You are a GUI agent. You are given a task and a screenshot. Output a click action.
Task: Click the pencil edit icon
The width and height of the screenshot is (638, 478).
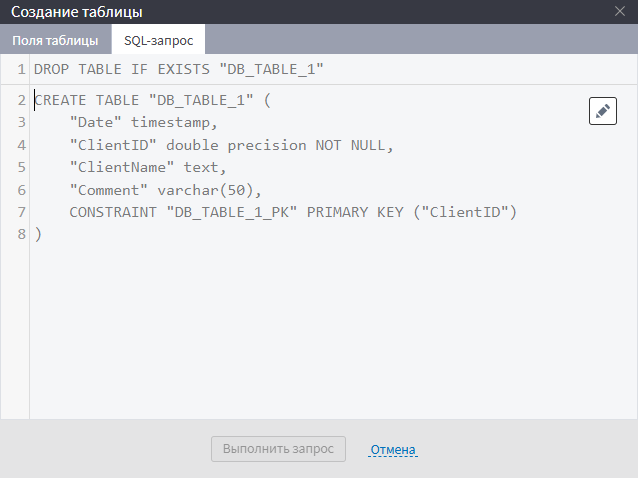pyautogui.click(x=603, y=111)
